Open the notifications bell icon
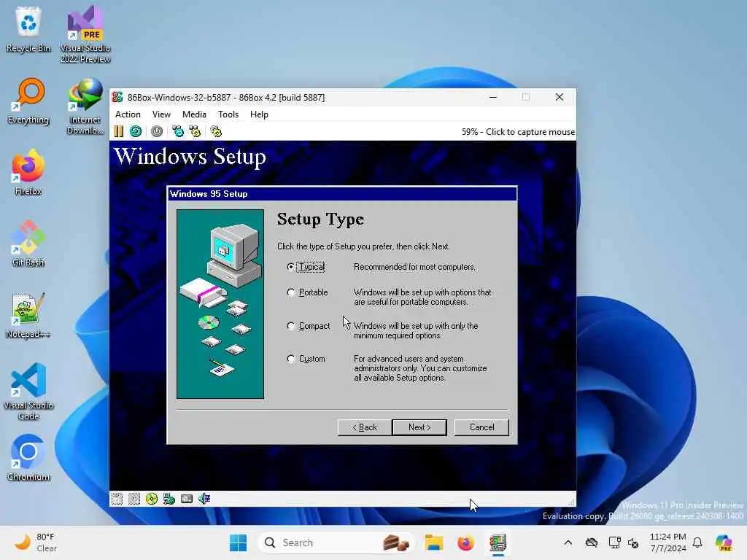747x560 pixels. (x=697, y=542)
